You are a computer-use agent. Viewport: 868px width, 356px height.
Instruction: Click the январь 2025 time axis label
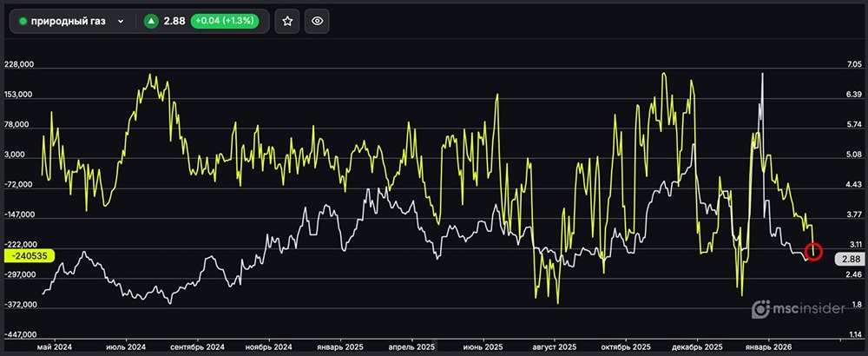click(340, 347)
